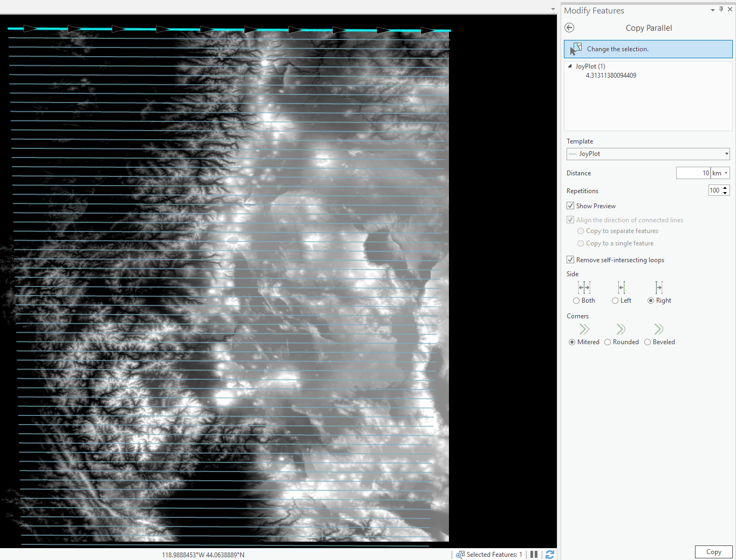Screen dimensions: 736x560
Task: Click the Left side offset icon
Action: pos(621,288)
